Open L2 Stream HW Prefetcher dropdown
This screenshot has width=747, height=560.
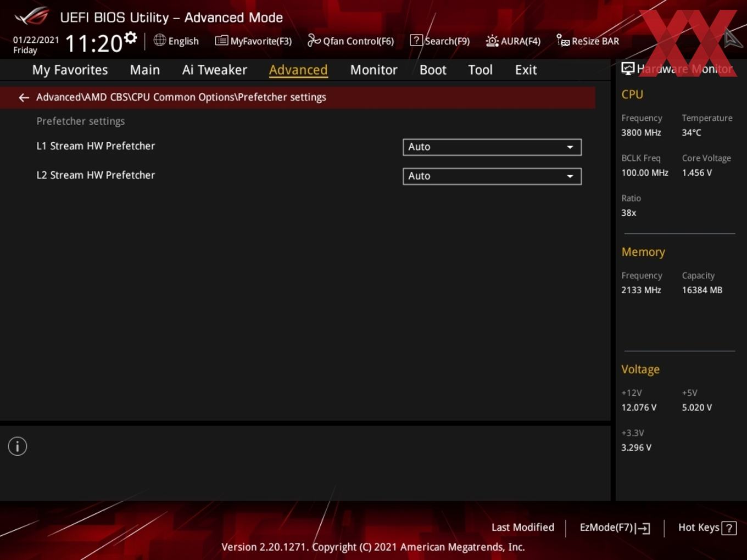pyautogui.click(x=492, y=176)
